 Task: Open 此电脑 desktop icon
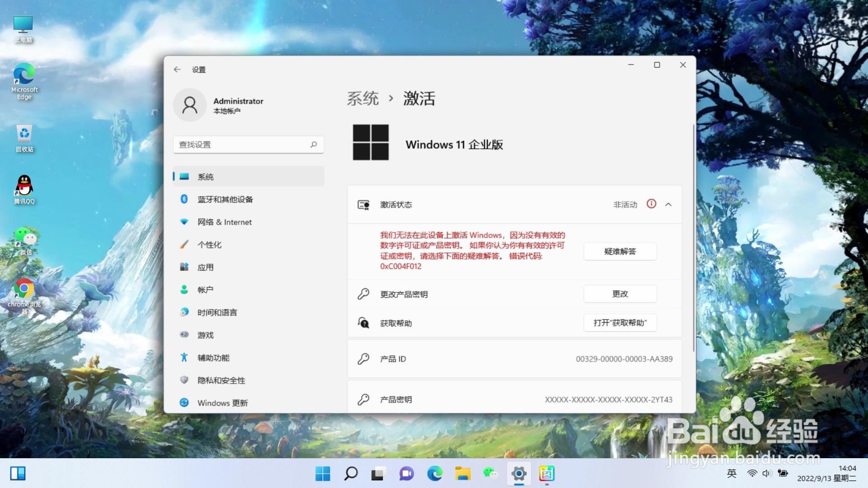[23, 29]
